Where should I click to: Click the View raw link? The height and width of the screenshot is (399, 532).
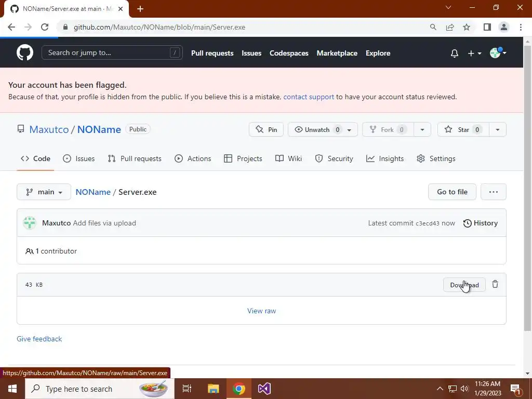point(262,311)
